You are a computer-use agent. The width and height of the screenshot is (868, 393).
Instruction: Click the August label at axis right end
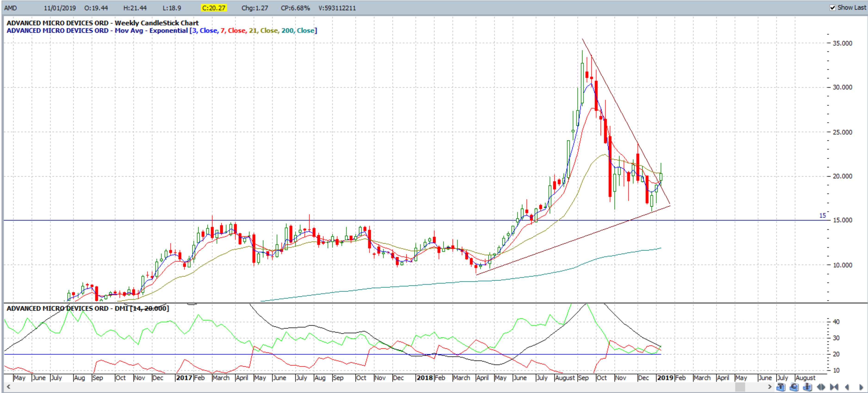(x=805, y=378)
